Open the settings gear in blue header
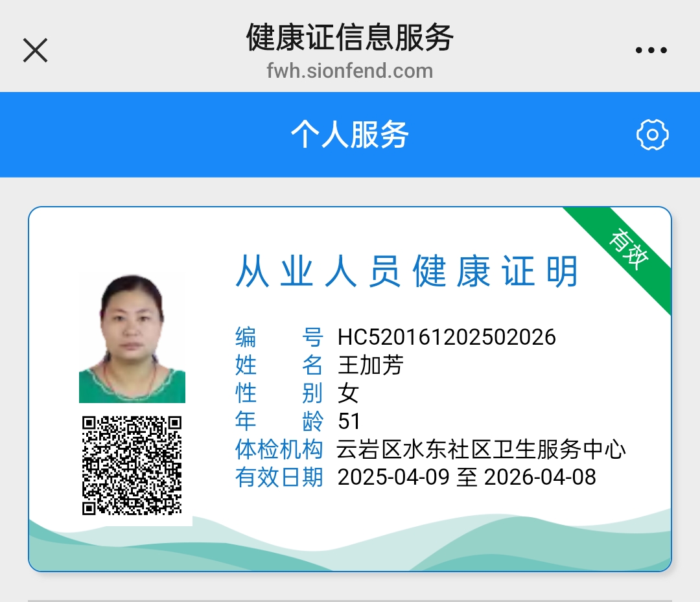This screenshot has width=700, height=602. [652, 135]
